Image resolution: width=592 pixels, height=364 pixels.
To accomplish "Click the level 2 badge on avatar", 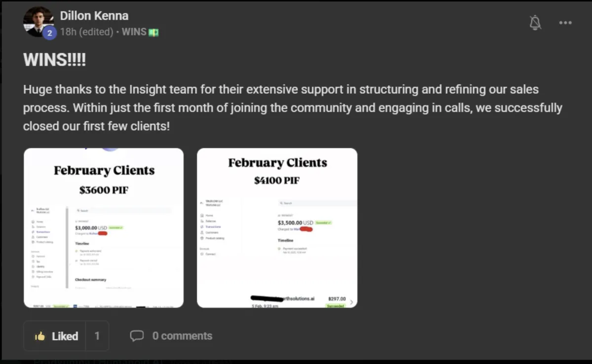I will (x=49, y=33).
